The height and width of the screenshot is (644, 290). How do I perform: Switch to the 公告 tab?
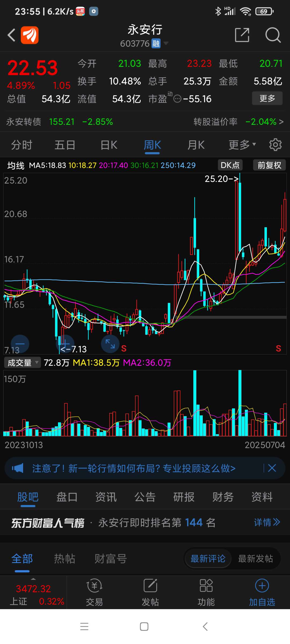[145, 497]
